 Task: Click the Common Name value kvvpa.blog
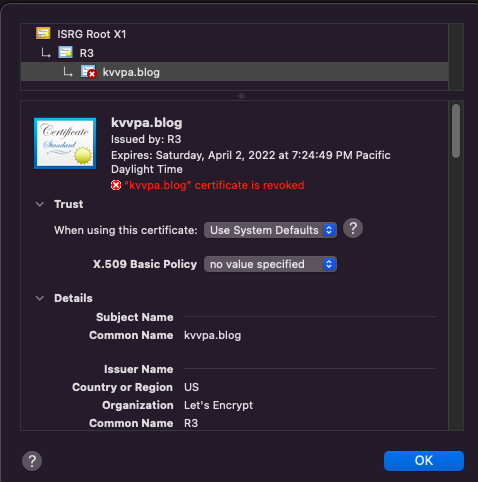click(213, 335)
